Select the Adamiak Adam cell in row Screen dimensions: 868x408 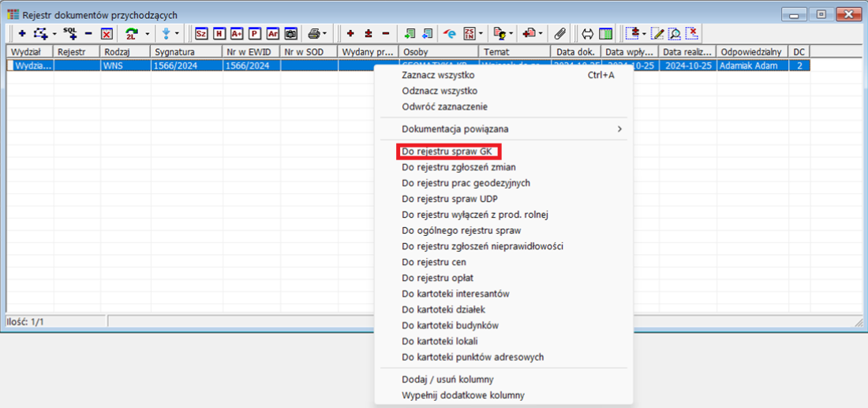(752, 66)
